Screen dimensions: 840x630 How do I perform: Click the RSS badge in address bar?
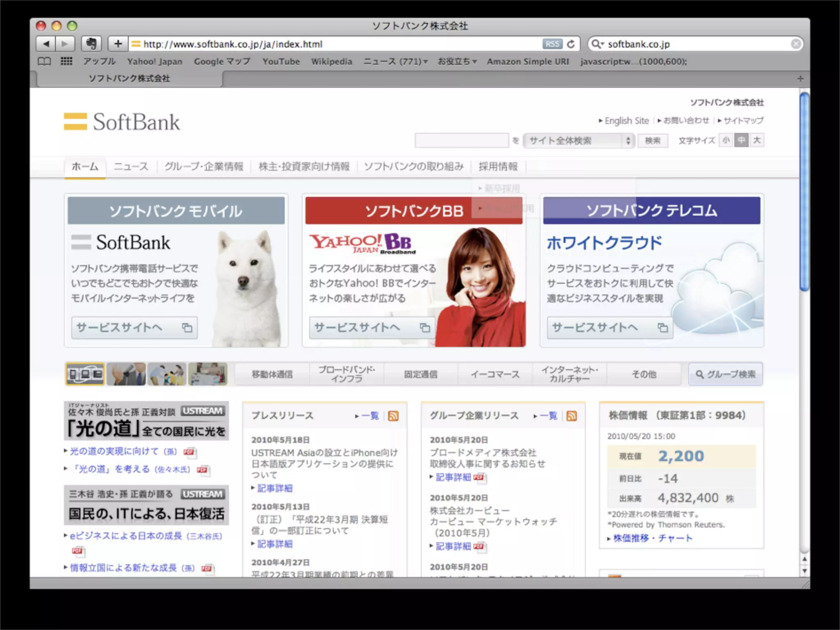click(x=552, y=44)
